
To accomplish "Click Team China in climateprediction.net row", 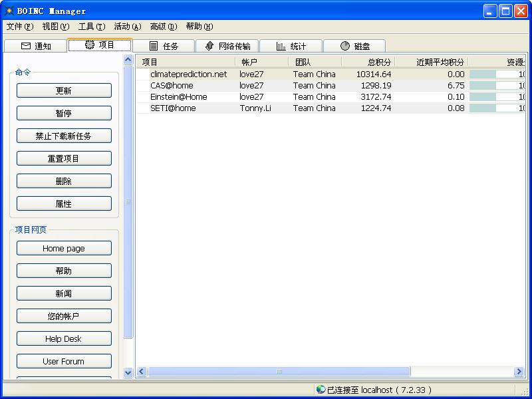I will [x=314, y=74].
